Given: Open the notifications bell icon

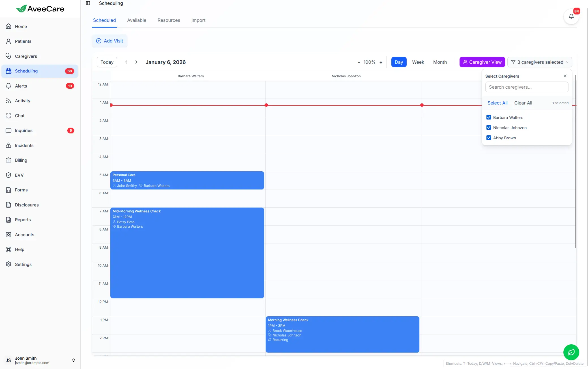Looking at the screenshot, I should (571, 16).
